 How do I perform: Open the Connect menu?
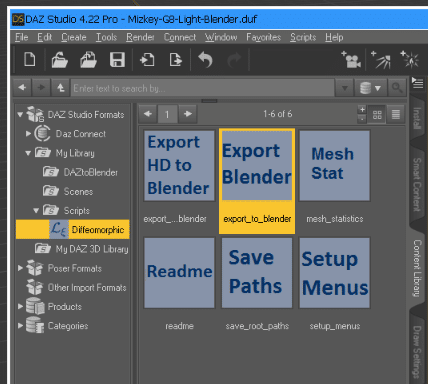(180, 37)
